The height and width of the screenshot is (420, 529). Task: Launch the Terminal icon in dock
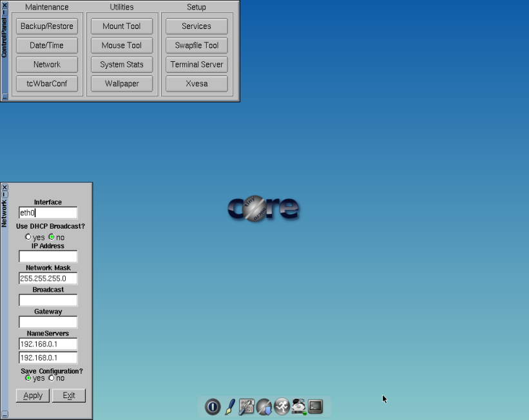click(316, 406)
